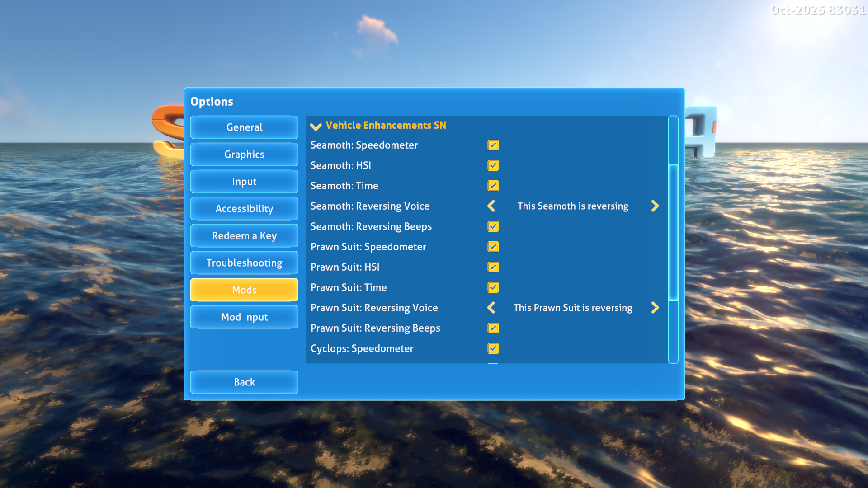Click the Back button

244,382
